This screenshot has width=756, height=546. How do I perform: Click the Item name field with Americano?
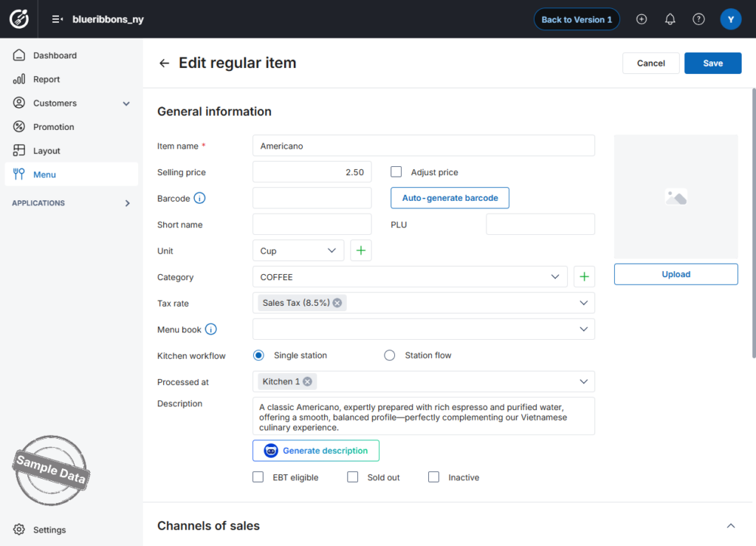(x=423, y=146)
